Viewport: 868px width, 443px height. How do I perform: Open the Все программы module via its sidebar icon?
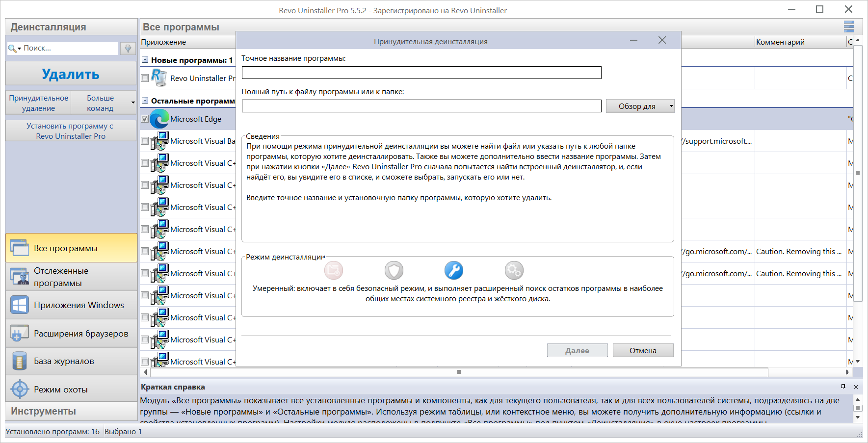pos(20,248)
